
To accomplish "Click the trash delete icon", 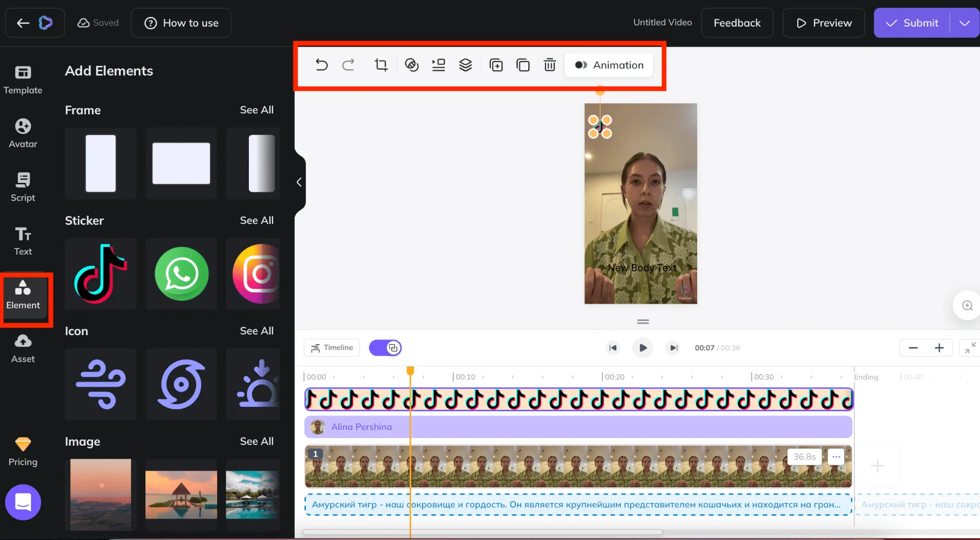I will [x=549, y=65].
